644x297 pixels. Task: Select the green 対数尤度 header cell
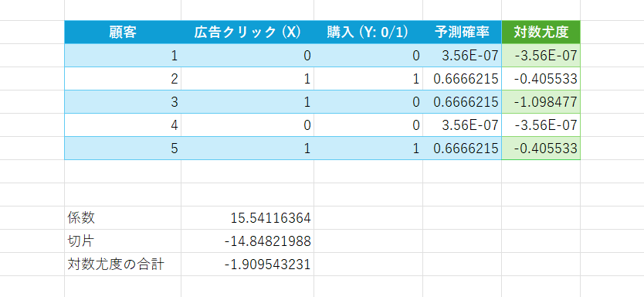(541, 32)
